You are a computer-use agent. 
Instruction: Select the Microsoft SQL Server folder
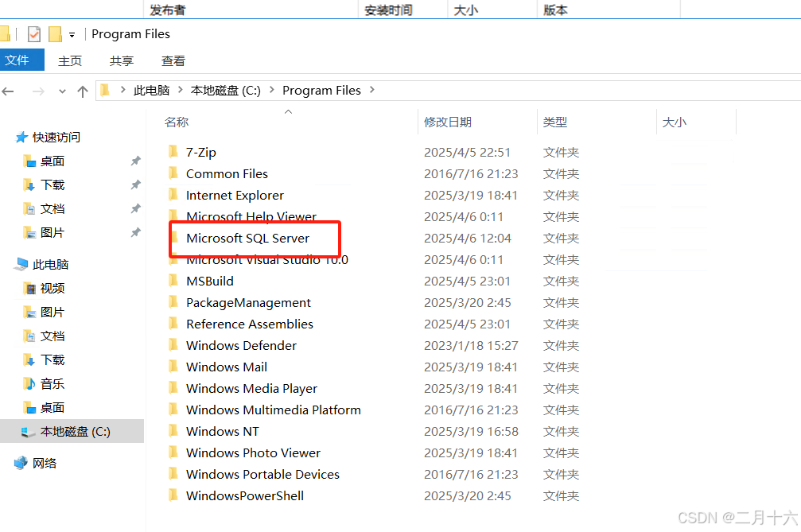tap(247, 239)
